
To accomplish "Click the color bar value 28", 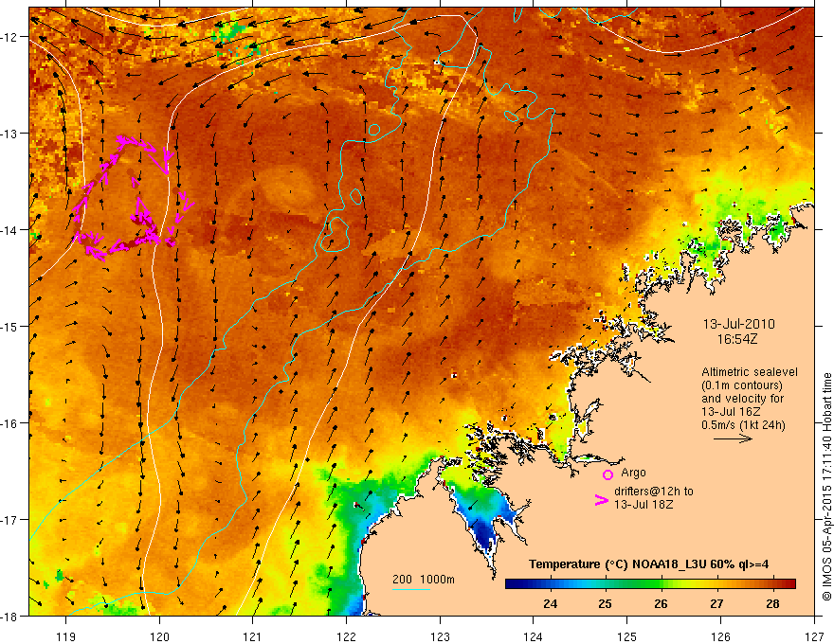I will coord(772,603).
